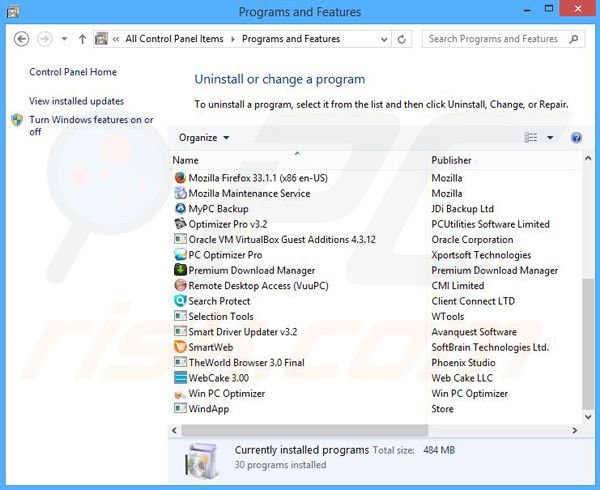Screen dimensions: 600x490
Task: Click the Win PC Optimizer icon
Action: (x=180, y=393)
